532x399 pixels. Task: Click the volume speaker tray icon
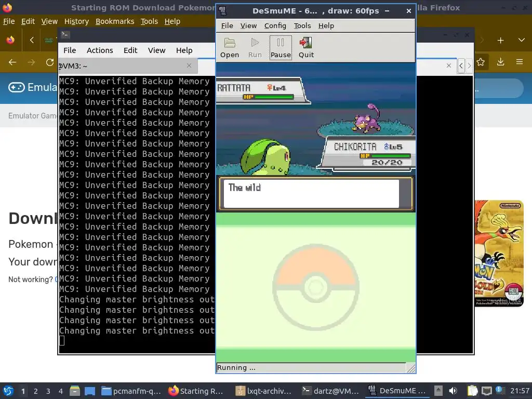tap(453, 391)
